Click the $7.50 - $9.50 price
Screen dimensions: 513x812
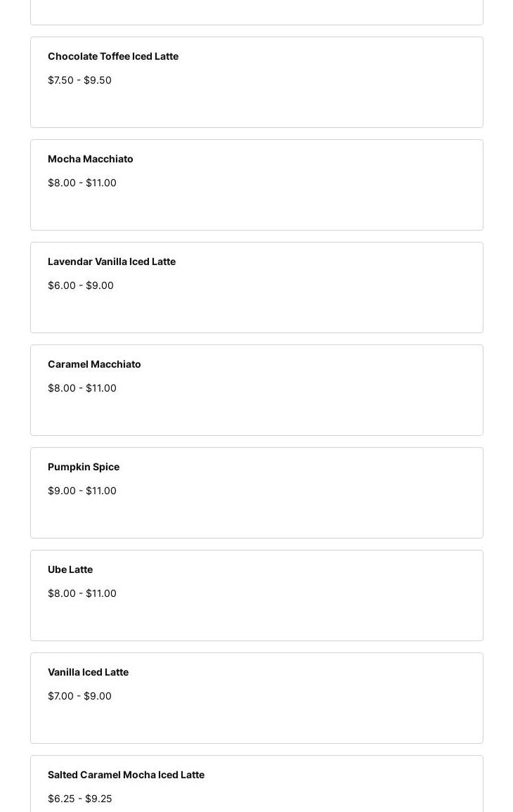pyautogui.click(x=79, y=80)
